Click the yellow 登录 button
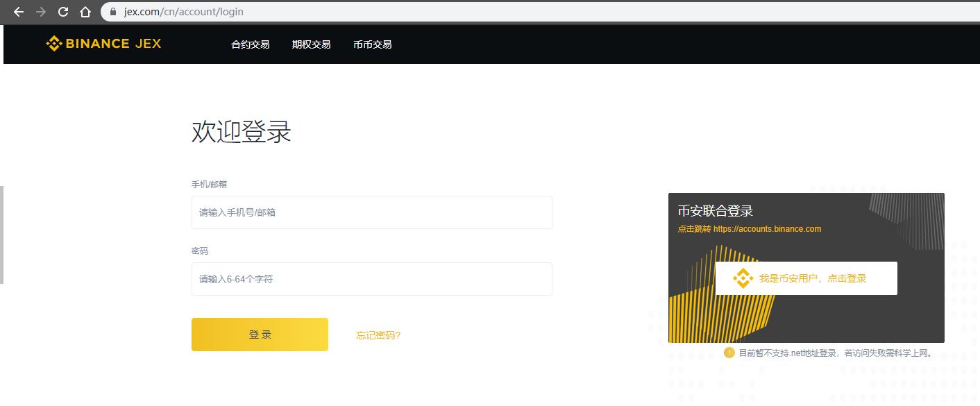This screenshot has height=406, width=980. point(260,335)
